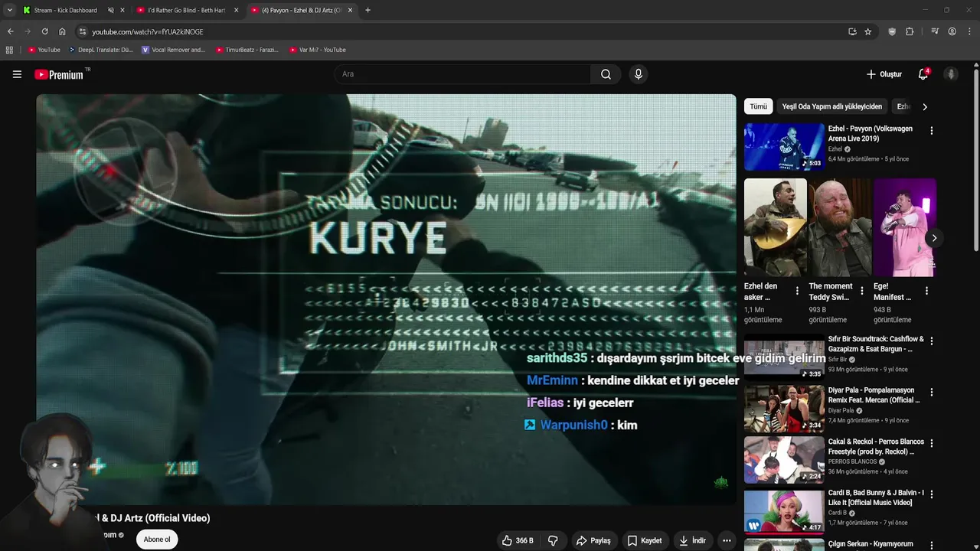The image size is (980, 551).
Task: Open Sıfır Bir Soundtrack Cashflow thumbnail
Action: pos(784,357)
